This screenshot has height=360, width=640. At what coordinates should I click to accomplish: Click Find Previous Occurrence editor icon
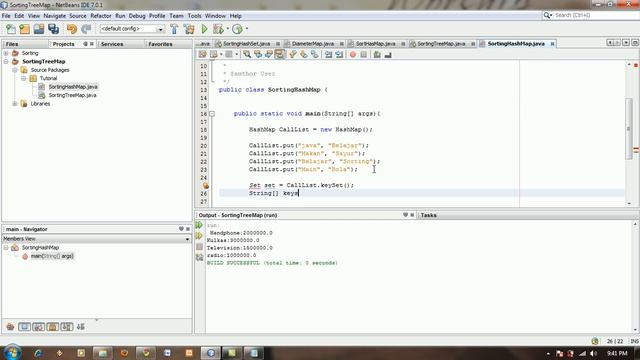[x=258, y=54]
